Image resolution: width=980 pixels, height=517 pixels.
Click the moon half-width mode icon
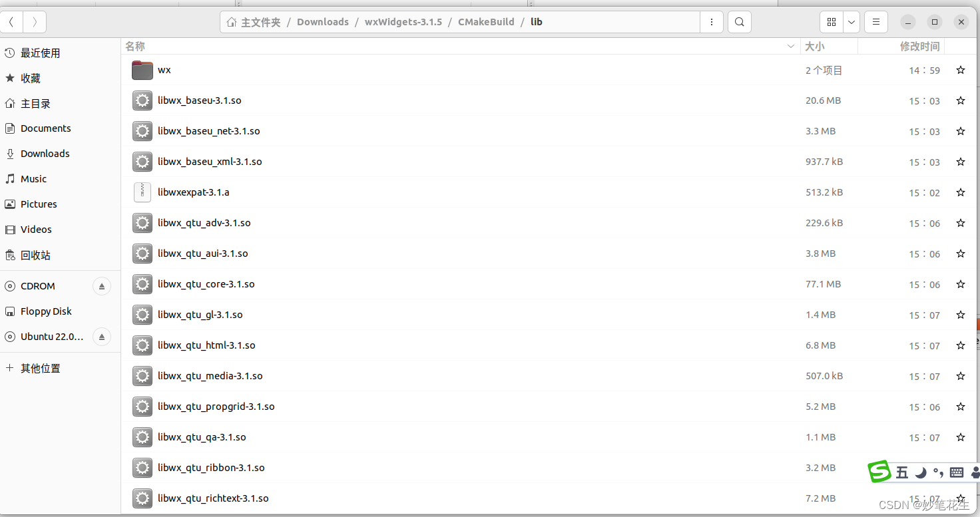(x=921, y=472)
